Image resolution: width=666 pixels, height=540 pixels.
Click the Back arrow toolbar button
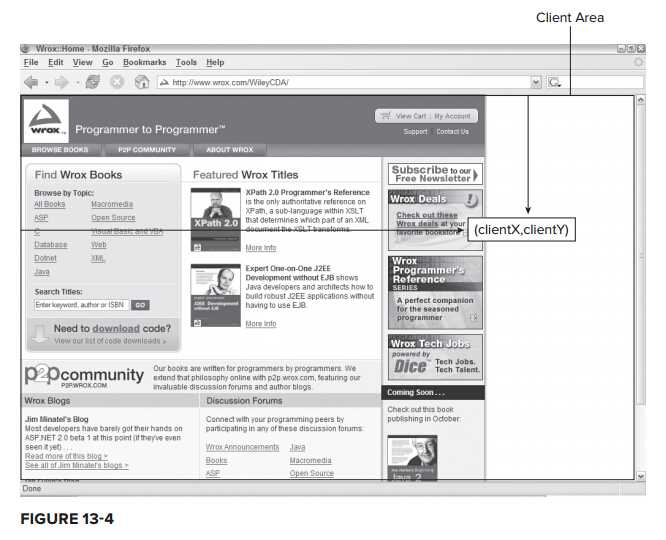pyautogui.click(x=31, y=82)
